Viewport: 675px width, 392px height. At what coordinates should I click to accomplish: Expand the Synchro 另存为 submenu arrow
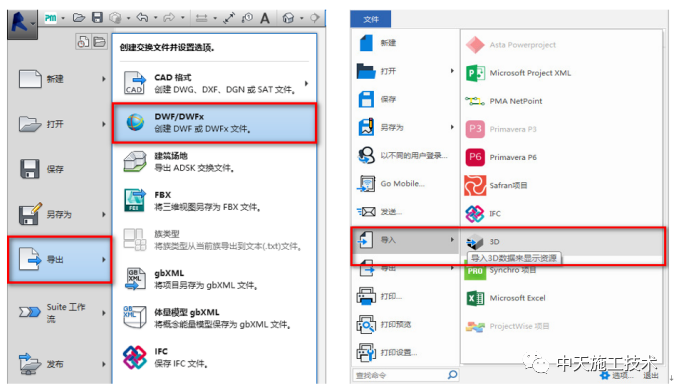click(x=452, y=127)
